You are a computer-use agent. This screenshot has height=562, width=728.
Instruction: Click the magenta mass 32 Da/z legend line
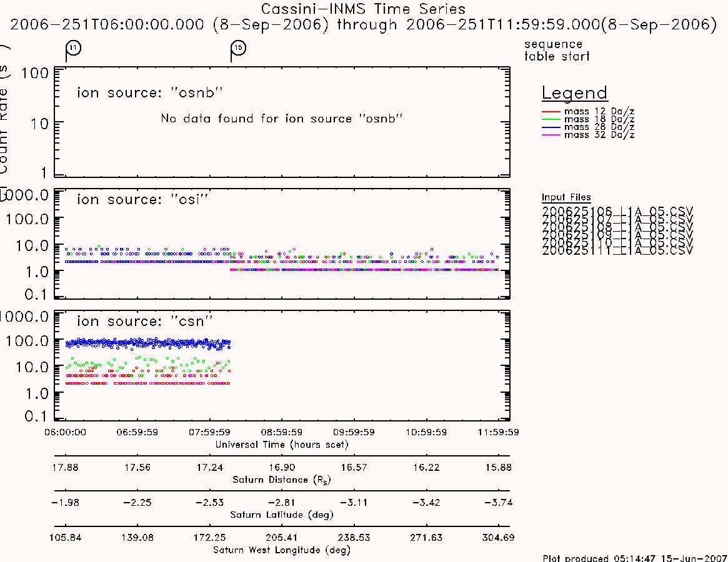(551, 135)
